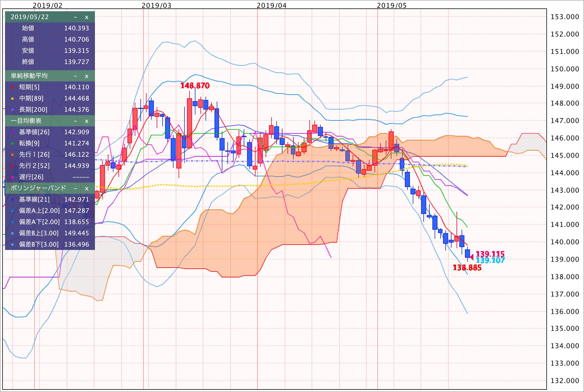Select the 単純移動平均 header title

click(29, 76)
